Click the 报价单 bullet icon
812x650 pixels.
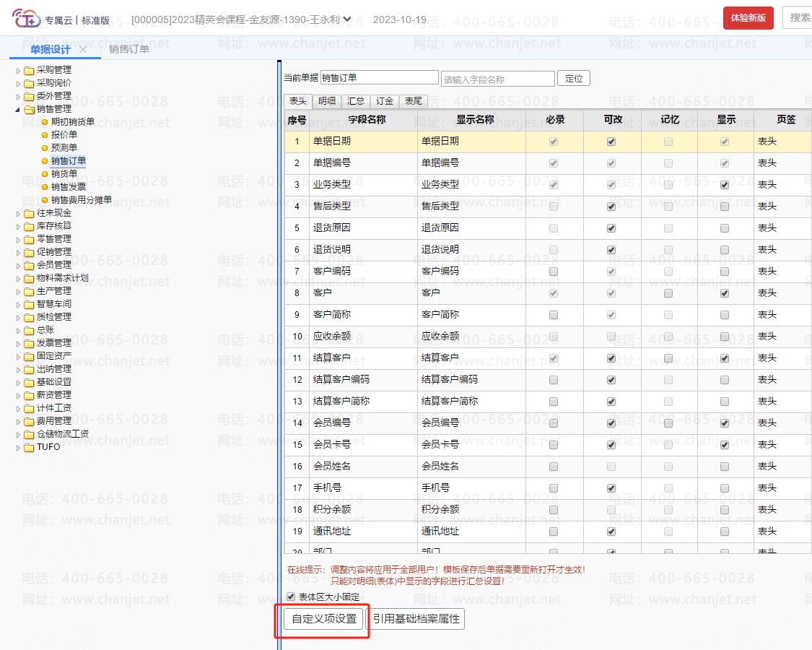(45, 135)
